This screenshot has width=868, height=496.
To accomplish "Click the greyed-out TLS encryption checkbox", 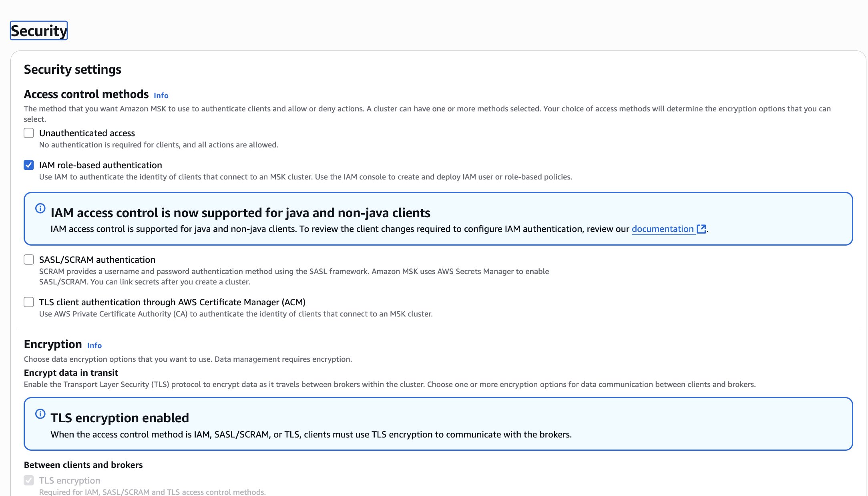I will click(29, 480).
